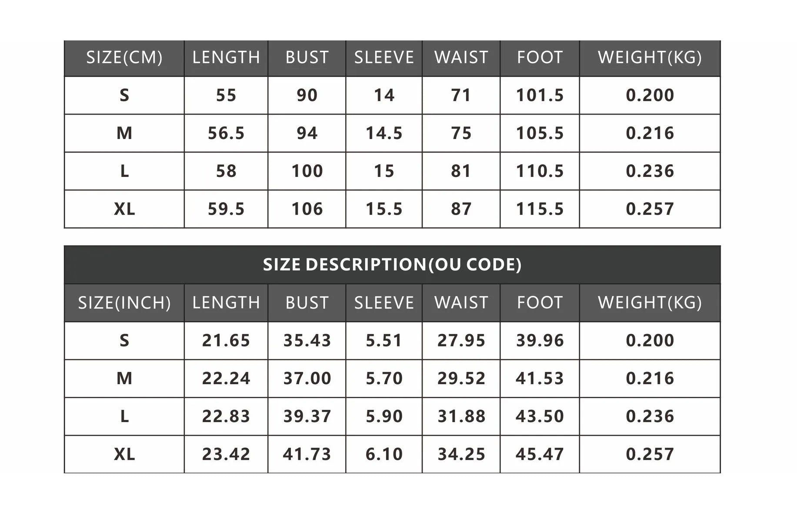Click the SIZE(CM) header cell
The image size is (797, 532).
click(124, 58)
